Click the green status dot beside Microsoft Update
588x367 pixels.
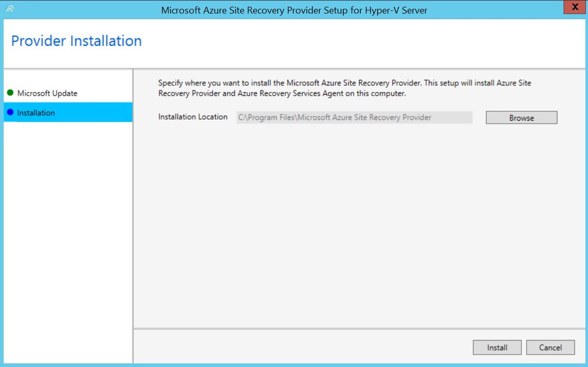coord(10,93)
